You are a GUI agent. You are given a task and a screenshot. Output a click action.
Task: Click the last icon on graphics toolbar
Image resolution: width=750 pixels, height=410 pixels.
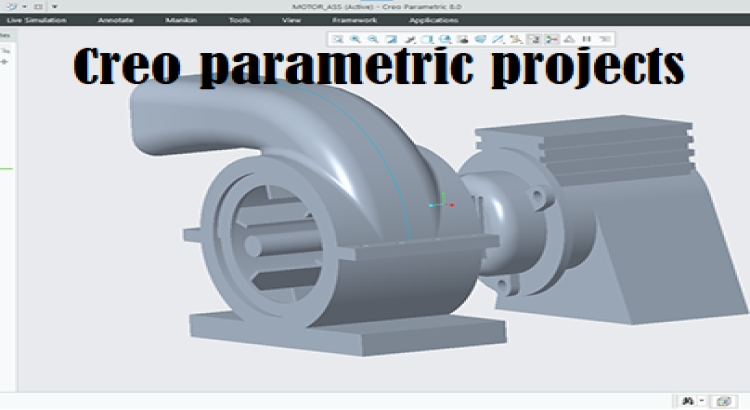[605, 39]
